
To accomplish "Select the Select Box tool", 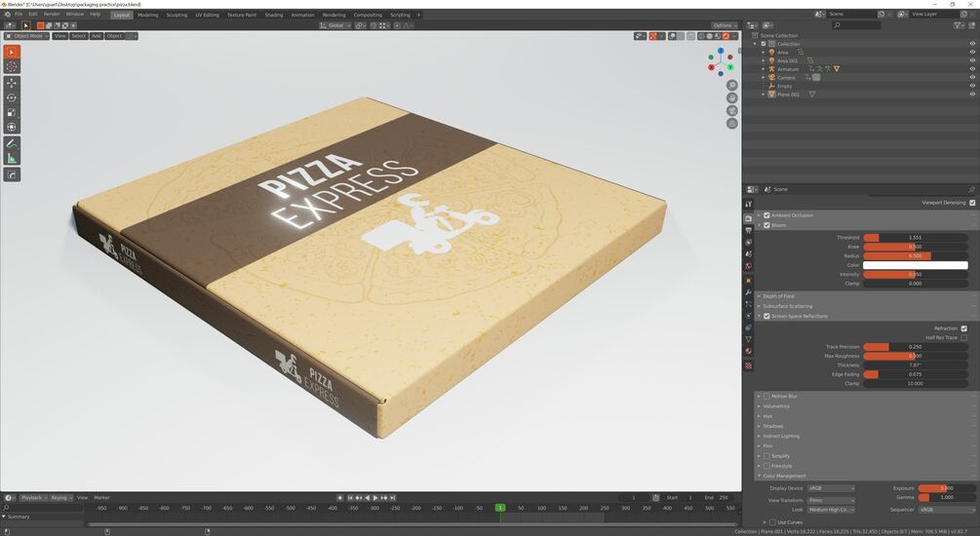I will coord(12,52).
